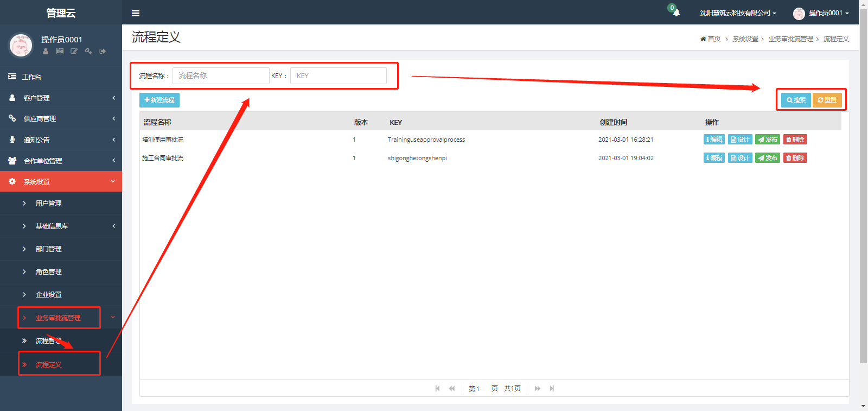Click the shigonghetongshenpi key cell
Viewport: 868px width, 411px height.
(x=417, y=158)
